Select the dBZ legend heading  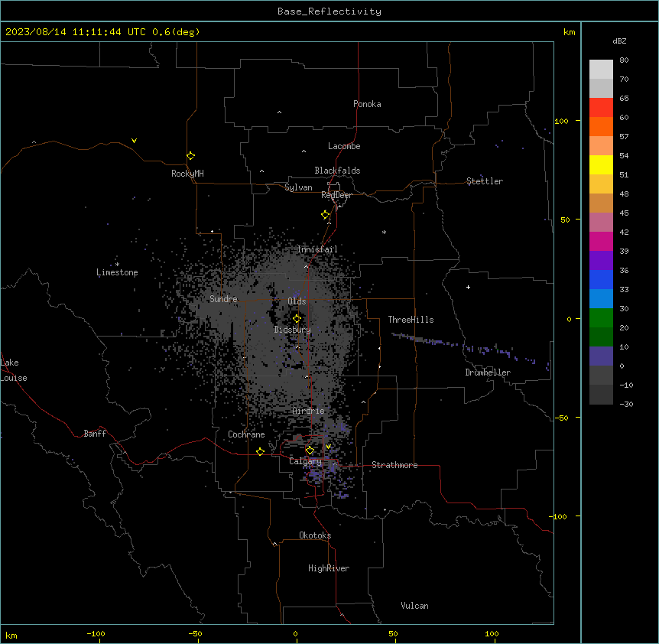pyautogui.click(x=619, y=41)
